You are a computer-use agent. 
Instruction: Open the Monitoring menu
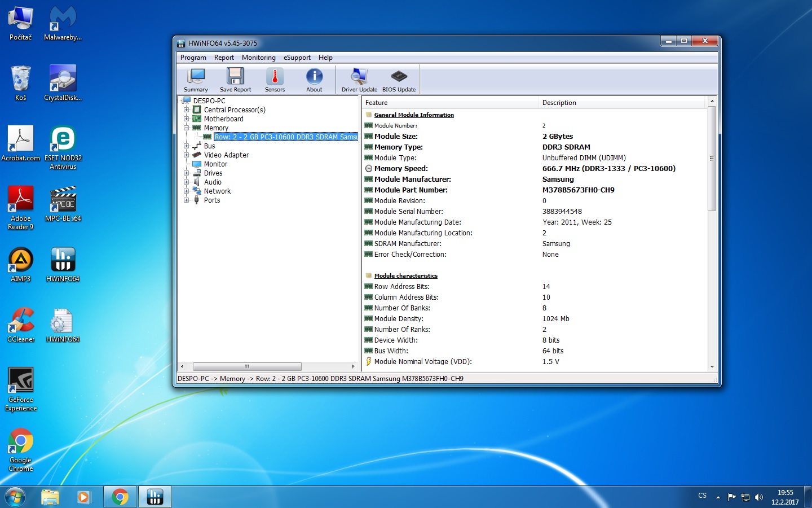(x=258, y=58)
